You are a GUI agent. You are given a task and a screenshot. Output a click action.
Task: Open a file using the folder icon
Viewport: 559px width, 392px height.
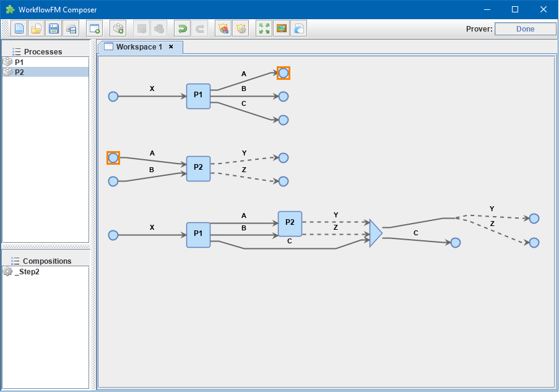[x=36, y=28]
